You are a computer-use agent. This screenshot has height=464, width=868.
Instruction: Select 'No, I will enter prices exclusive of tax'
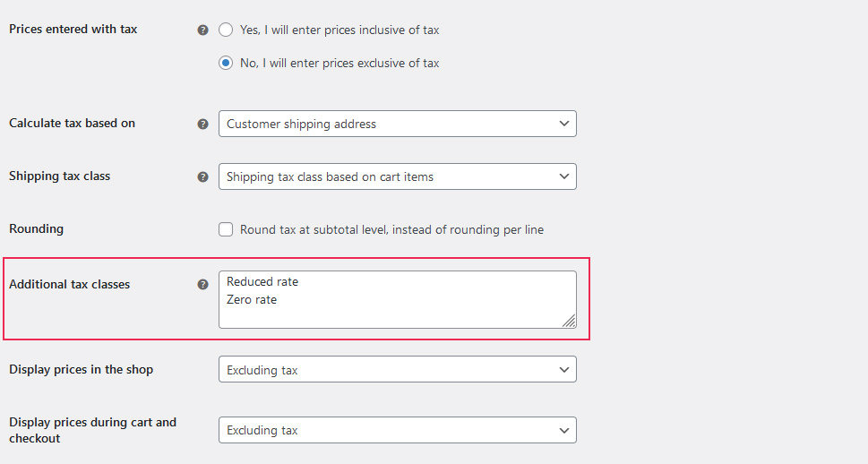click(226, 63)
